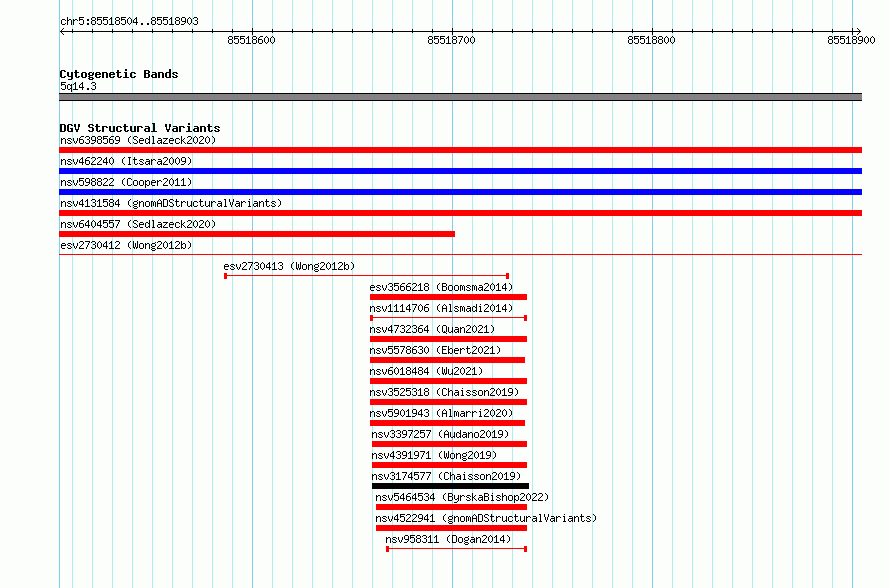The width and height of the screenshot is (890, 588).
Task: Open variant nsv5464534 (ByrskaBishop2022) label
Action: point(462,497)
